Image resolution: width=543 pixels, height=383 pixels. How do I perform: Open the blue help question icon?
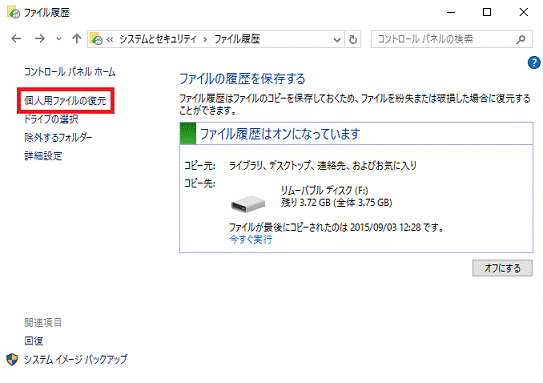[x=534, y=63]
